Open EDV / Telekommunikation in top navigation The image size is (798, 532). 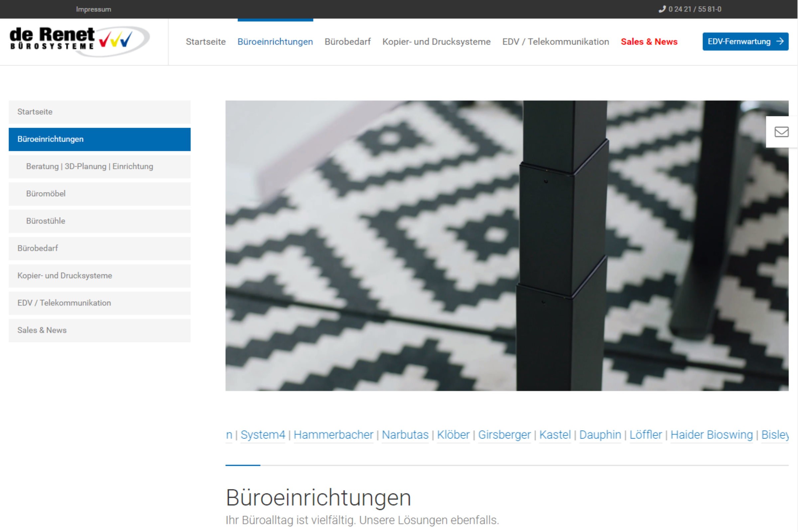tap(555, 42)
